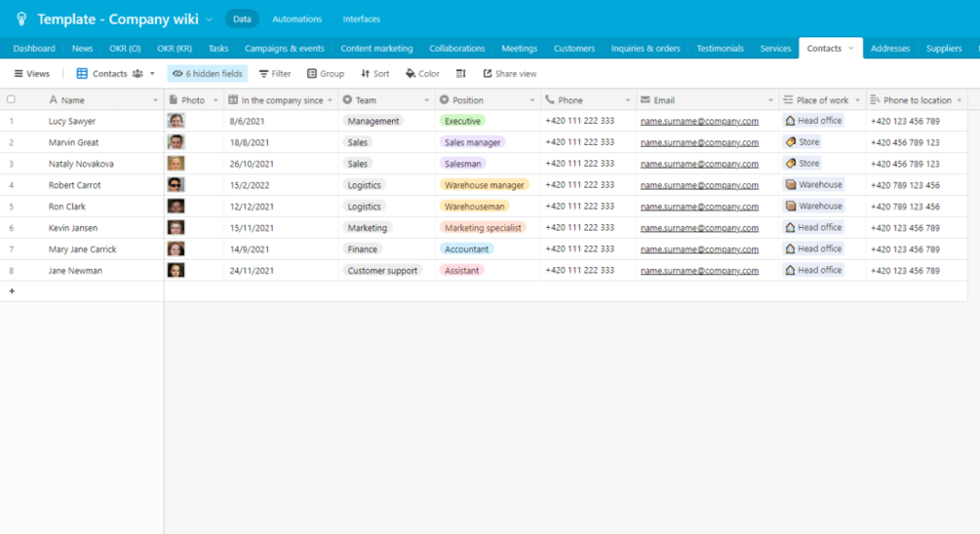Tick the select all records checkbox
The width and height of the screenshot is (980, 534).
(12, 99)
